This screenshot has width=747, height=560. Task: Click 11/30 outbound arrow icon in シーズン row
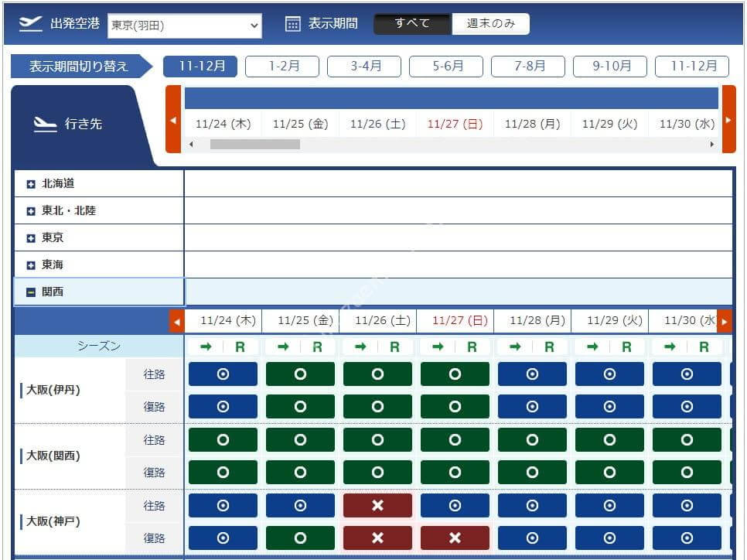tap(670, 347)
